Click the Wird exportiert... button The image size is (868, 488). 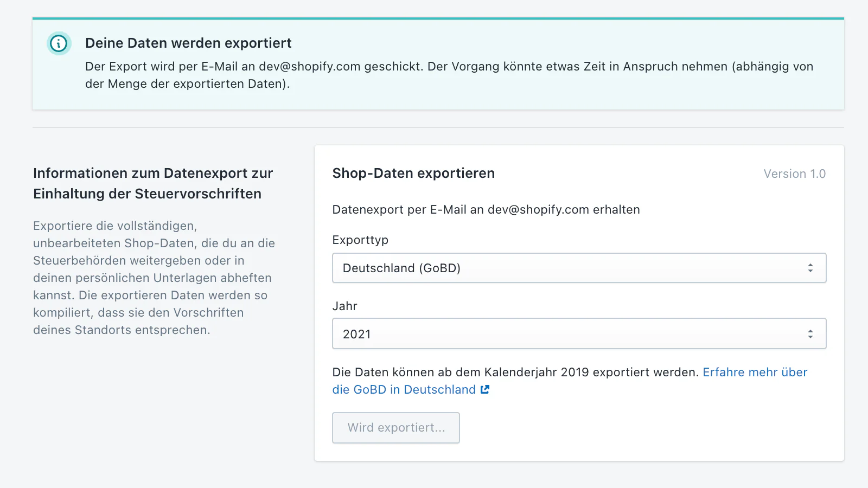pos(396,428)
